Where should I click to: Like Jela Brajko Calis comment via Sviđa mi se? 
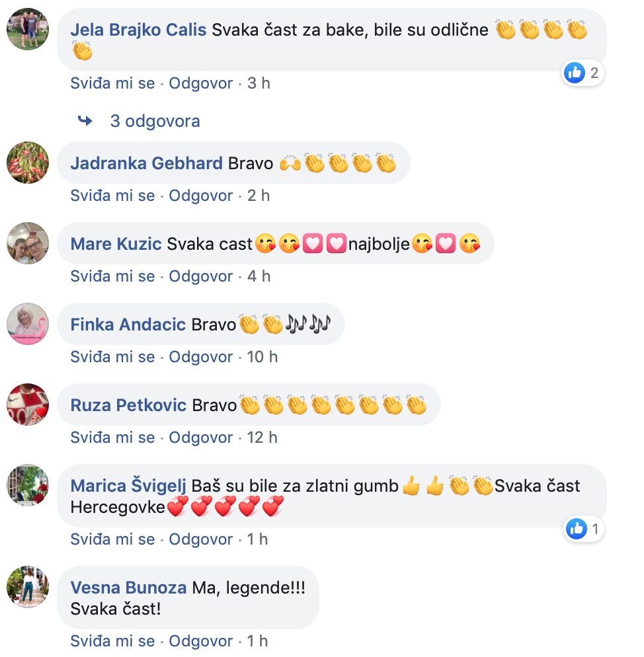112,83
